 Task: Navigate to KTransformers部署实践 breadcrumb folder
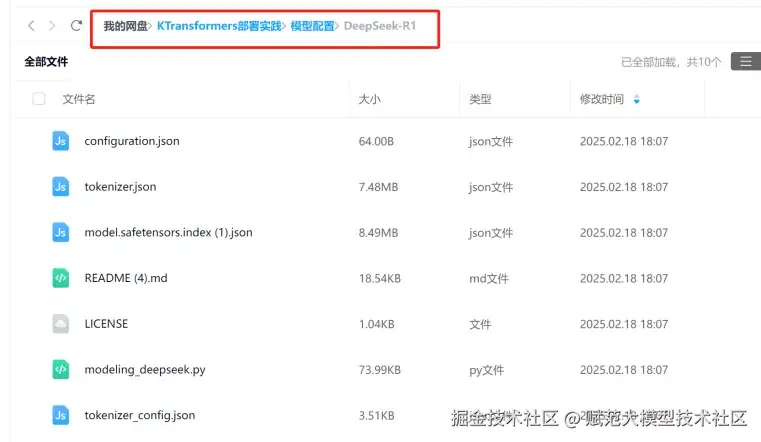(x=219, y=26)
